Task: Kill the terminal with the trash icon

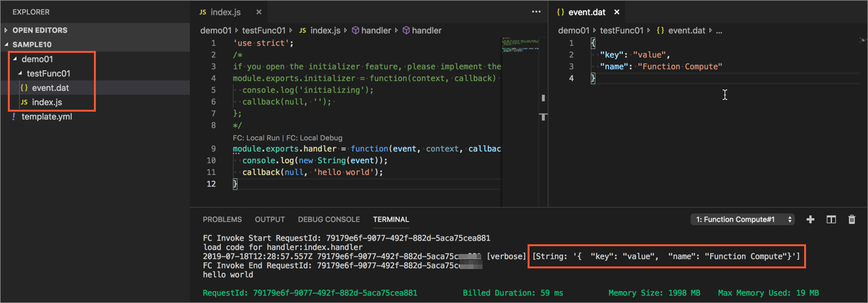Action: (x=851, y=219)
